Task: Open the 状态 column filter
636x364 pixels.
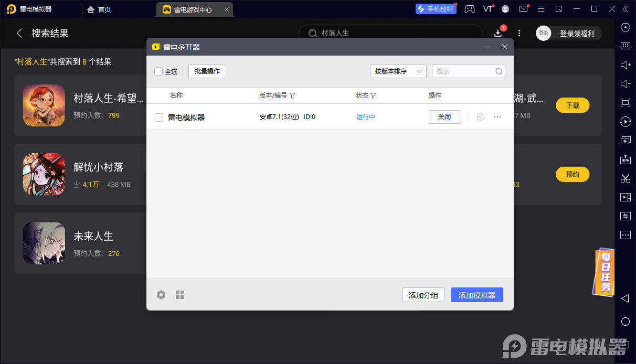Action: 373,95
